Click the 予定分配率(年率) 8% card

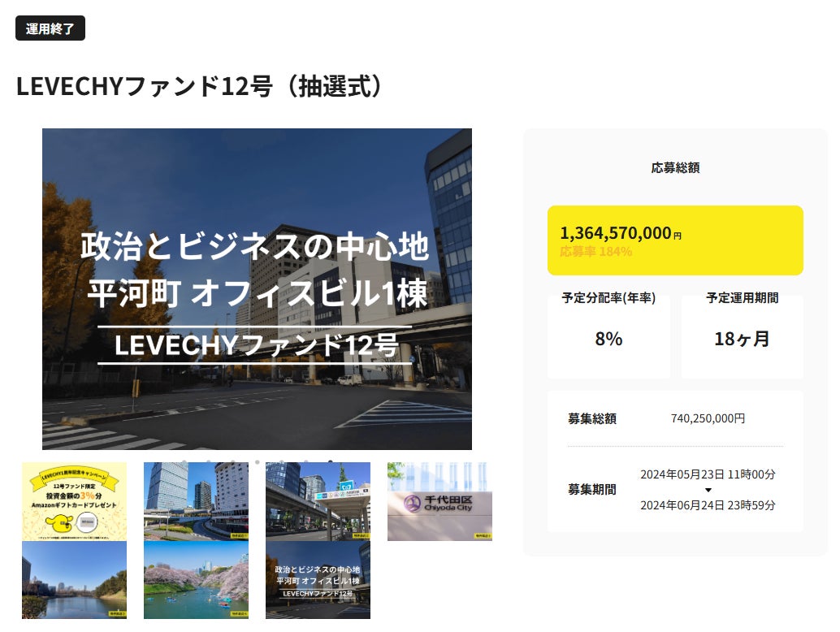pos(608,335)
